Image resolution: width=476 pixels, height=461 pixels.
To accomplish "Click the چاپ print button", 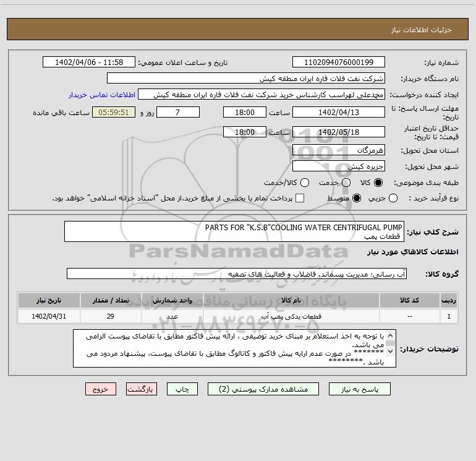I will coord(182,389).
